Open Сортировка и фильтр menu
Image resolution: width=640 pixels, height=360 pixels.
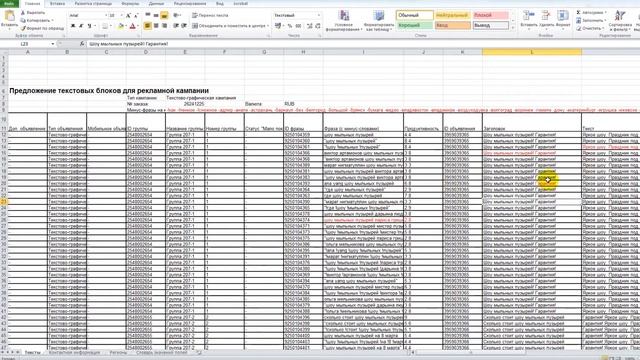(x=620, y=20)
